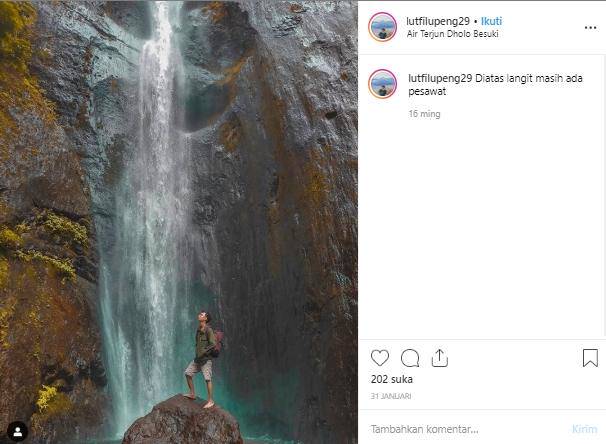
Task: Open comments via the speech bubble icon
Action: [410, 358]
